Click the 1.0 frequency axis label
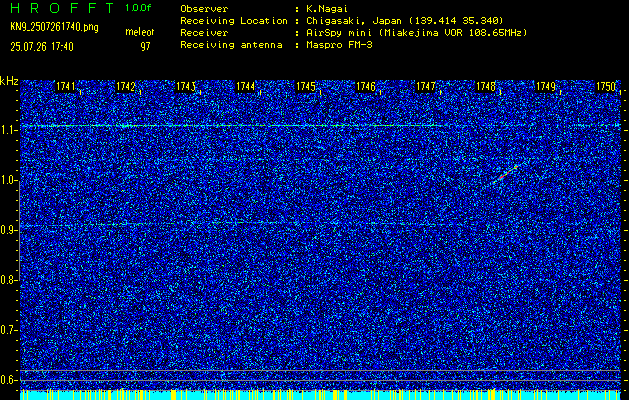The height and width of the screenshot is (400, 629). (8, 181)
